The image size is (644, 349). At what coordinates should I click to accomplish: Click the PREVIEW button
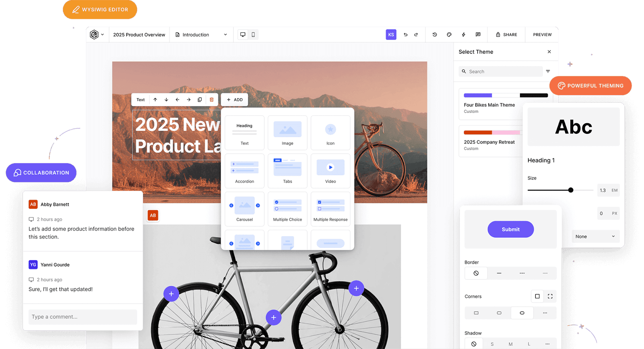(542, 35)
